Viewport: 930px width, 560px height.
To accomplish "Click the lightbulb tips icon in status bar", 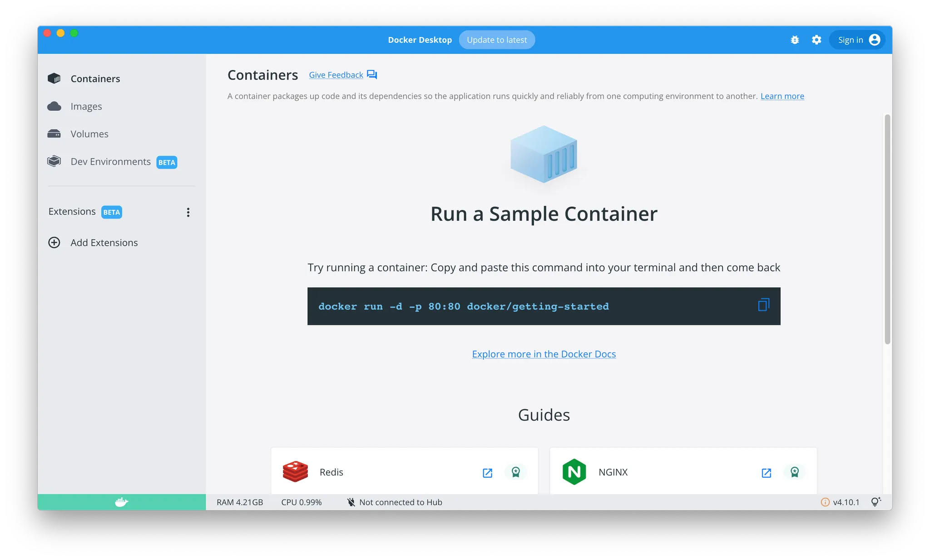I will [876, 502].
